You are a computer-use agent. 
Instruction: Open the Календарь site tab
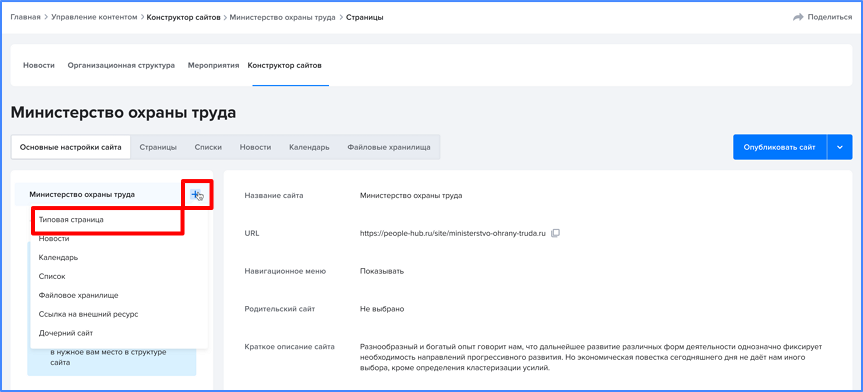coord(309,147)
